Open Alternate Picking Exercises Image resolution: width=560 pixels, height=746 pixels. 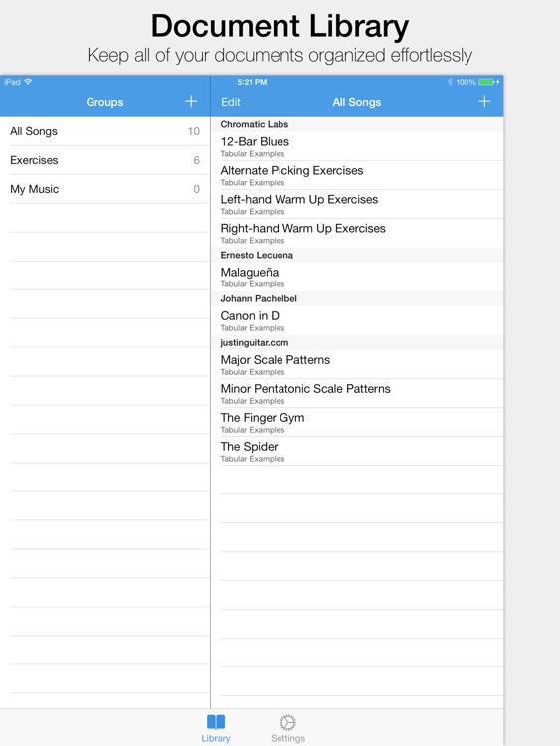[x=357, y=175]
